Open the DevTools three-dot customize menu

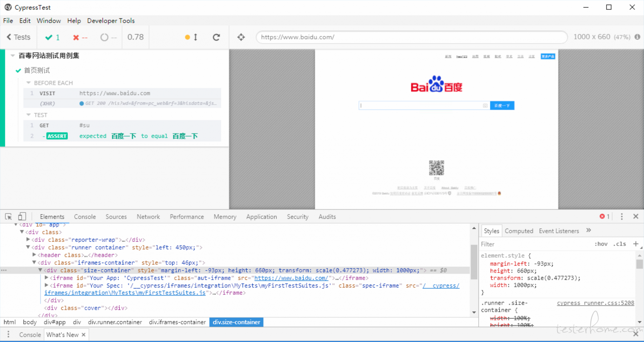[622, 217]
